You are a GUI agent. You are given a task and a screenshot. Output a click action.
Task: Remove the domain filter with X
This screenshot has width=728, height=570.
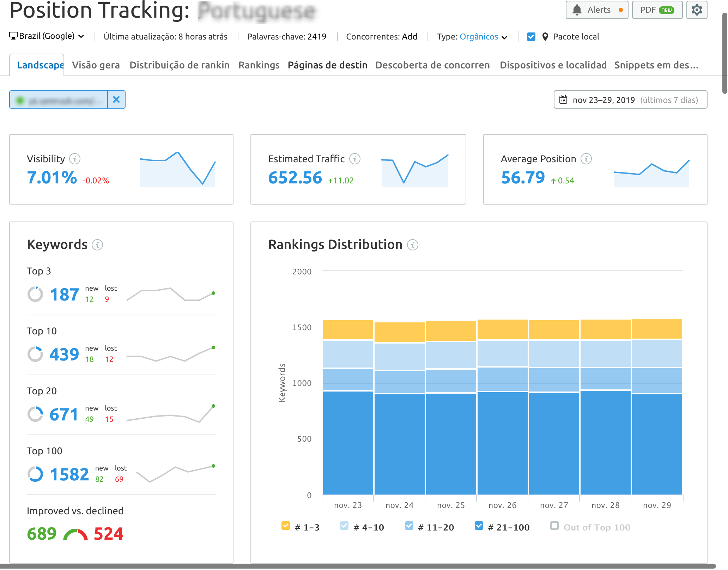click(116, 99)
